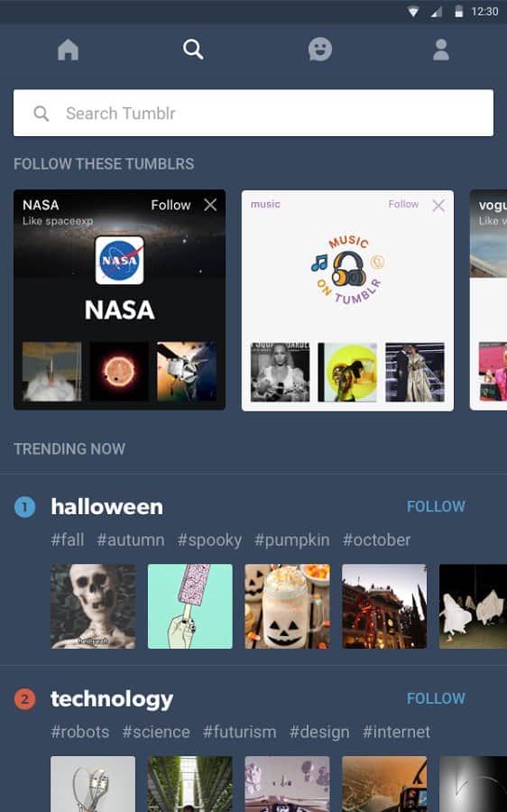View the jack-o-lantern milkshake mug image
Screen dimensions: 507x812
[287, 606]
